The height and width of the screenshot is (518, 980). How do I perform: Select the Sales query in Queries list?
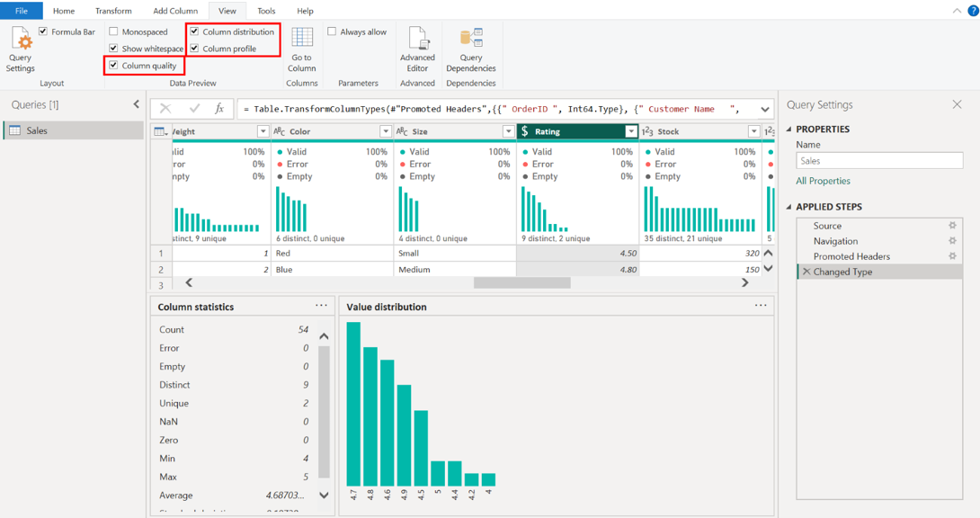[37, 130]
